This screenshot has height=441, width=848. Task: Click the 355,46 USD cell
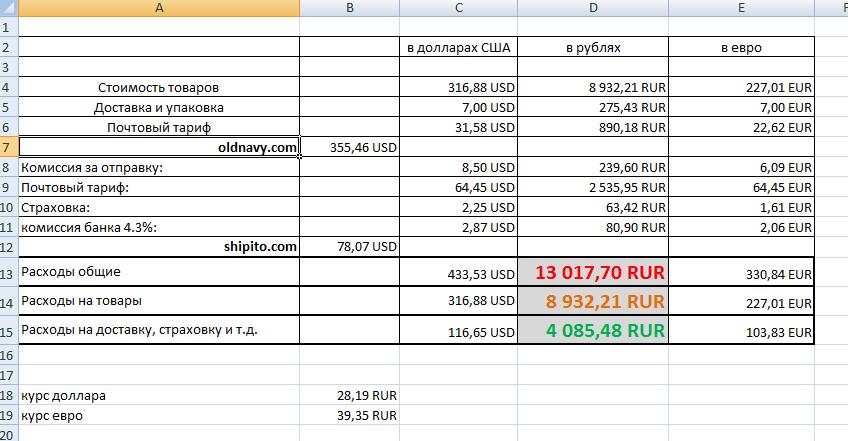(x=348, y=148)
